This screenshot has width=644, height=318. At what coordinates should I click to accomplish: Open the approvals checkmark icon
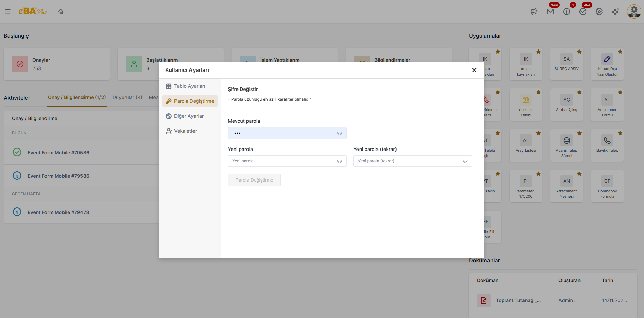[583, 12]
